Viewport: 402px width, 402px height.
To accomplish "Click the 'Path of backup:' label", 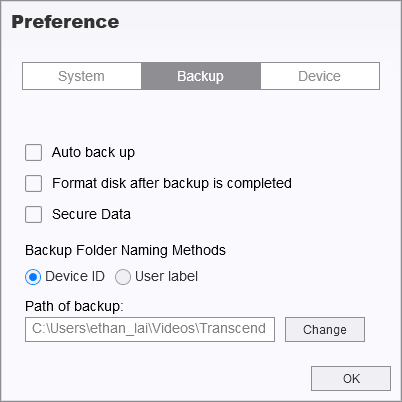I will (74, 306).
